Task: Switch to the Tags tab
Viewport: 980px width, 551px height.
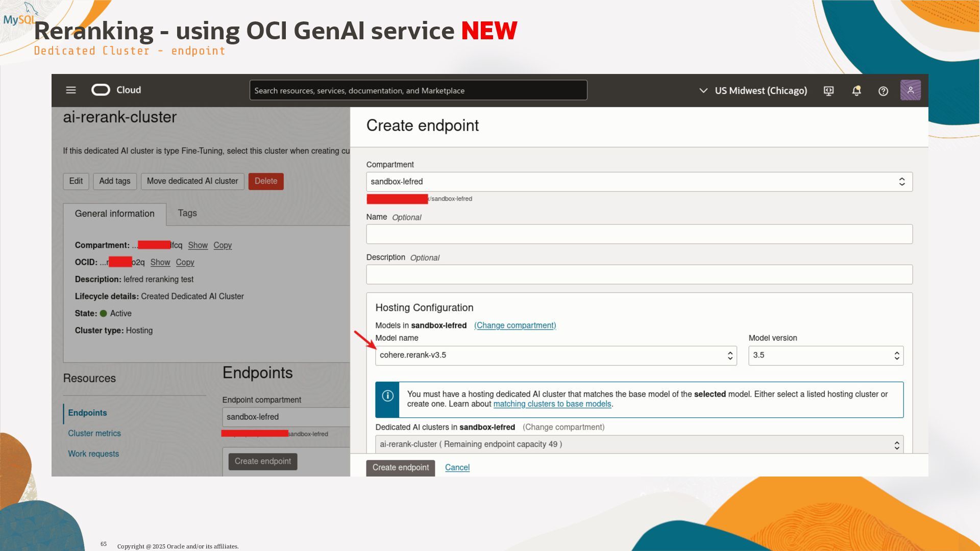Action: (187, 213)
